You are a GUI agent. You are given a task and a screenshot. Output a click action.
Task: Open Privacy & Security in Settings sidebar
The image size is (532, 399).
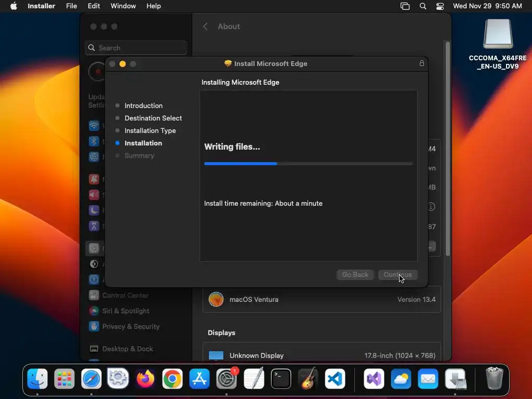coord(124,326)
